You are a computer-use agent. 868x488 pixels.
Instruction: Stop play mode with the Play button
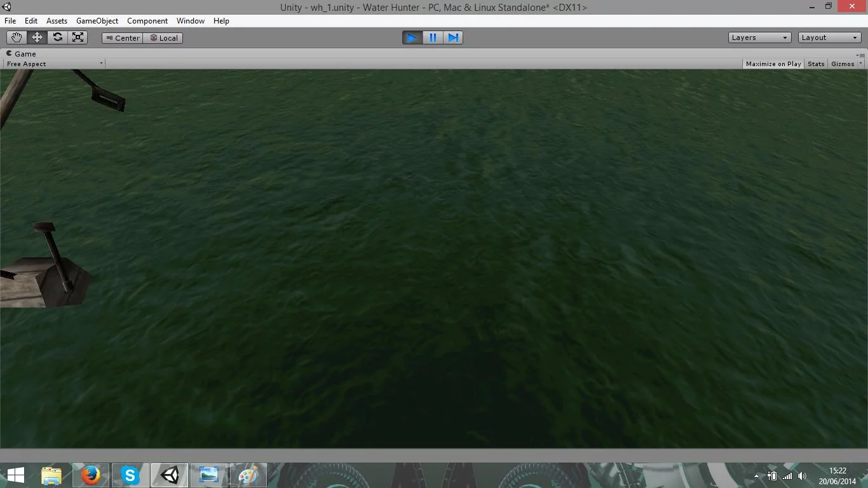pyautogui.click(x=412, y=37)
